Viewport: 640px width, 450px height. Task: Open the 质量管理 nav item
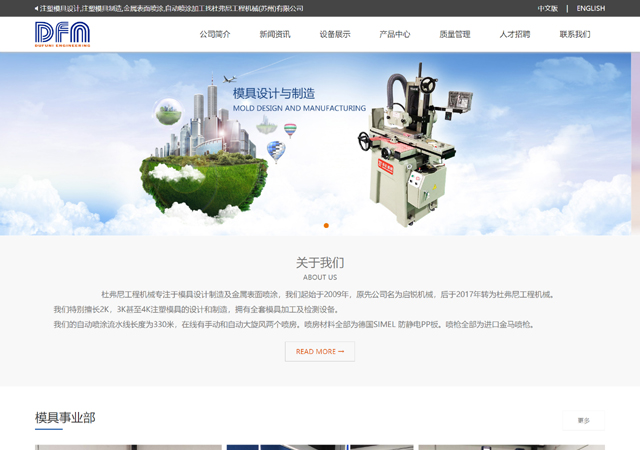455,34
